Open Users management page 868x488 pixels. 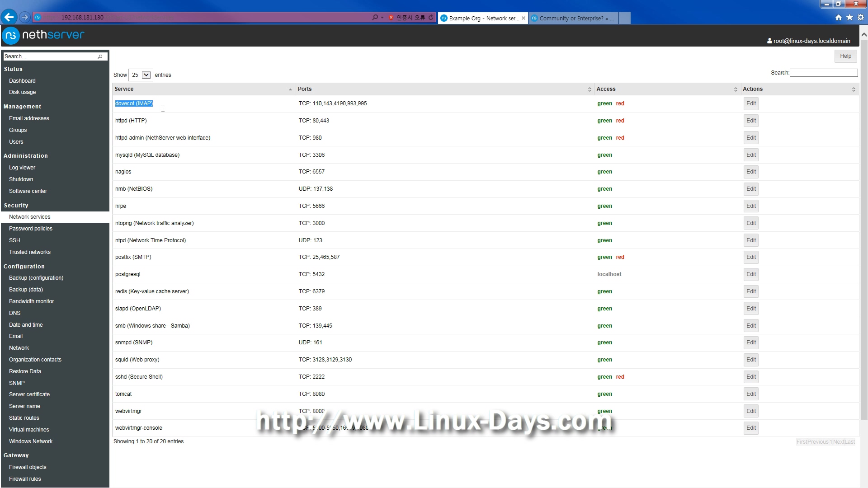(16, 142)
